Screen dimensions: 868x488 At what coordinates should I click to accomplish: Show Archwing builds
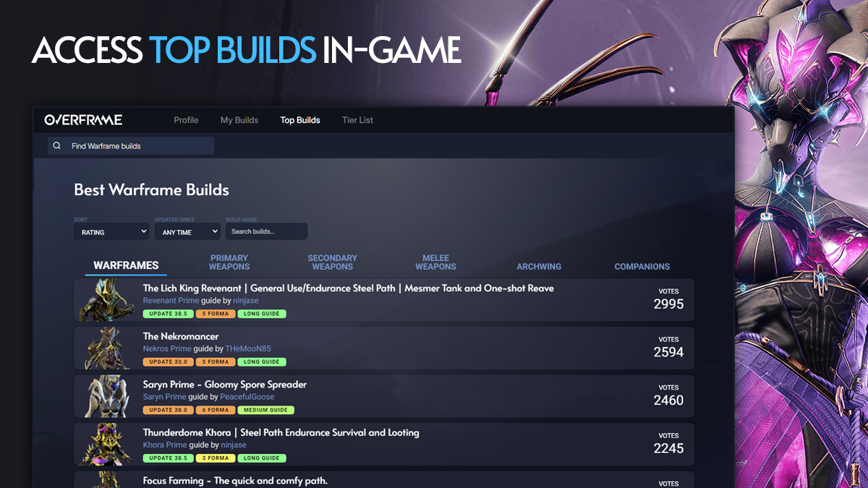pyautogui.click(x=539, y=267)
